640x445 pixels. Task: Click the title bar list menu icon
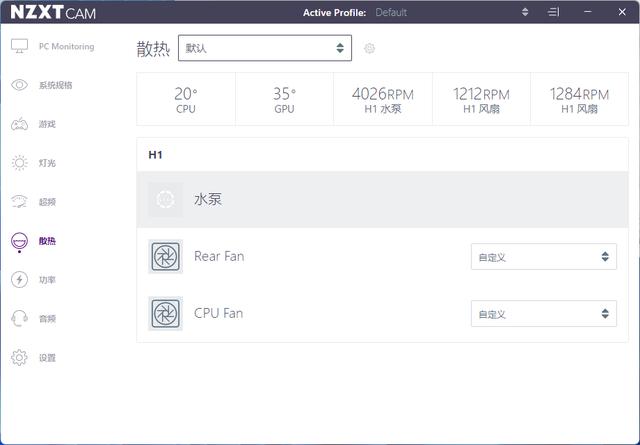tap(553, 12)
